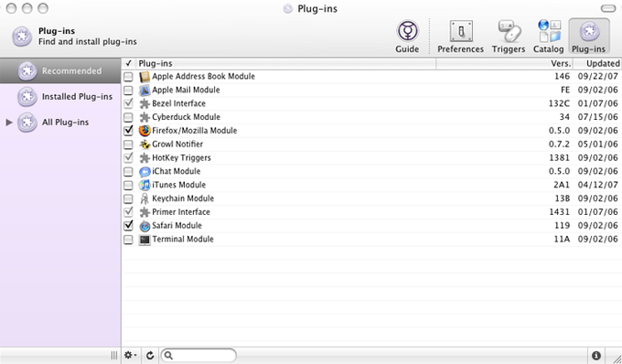The height and width of the screenshot is (364, 622).
Task: Click the iTunes Module version 2A1
Action: coord(562,185)
